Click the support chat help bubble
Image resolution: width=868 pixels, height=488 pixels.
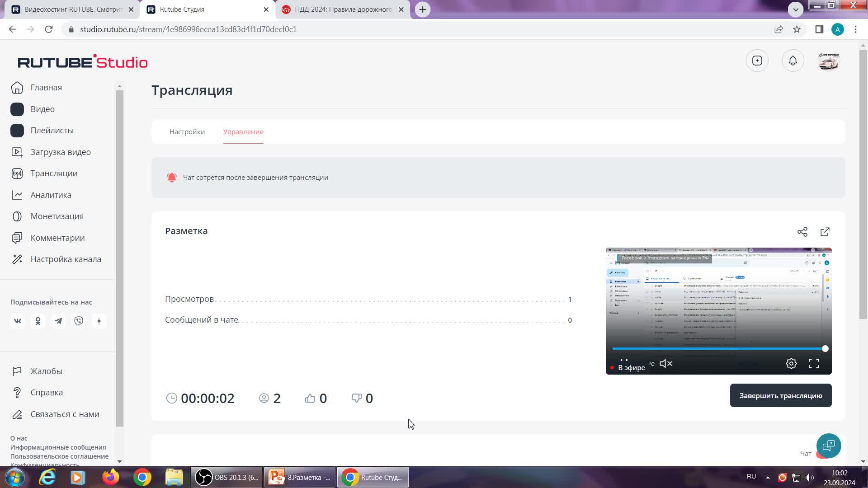(x=828, y=446)
